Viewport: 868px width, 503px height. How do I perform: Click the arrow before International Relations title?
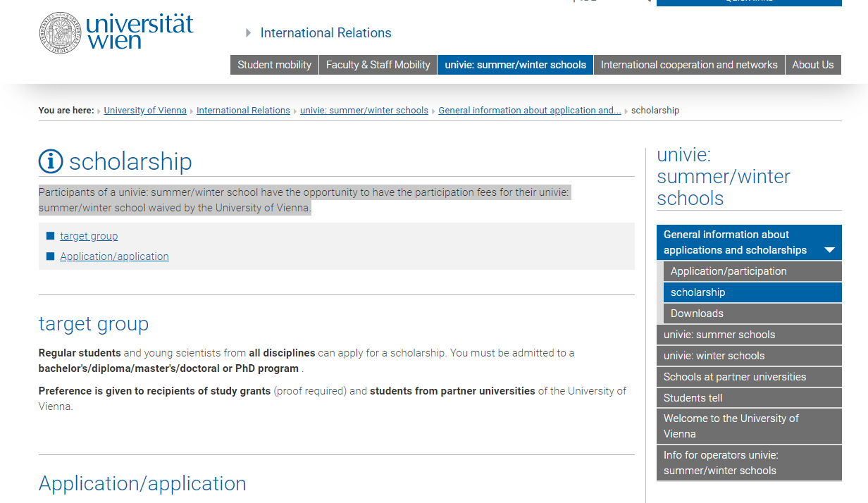pyautogui.click(x=249, y=33)
